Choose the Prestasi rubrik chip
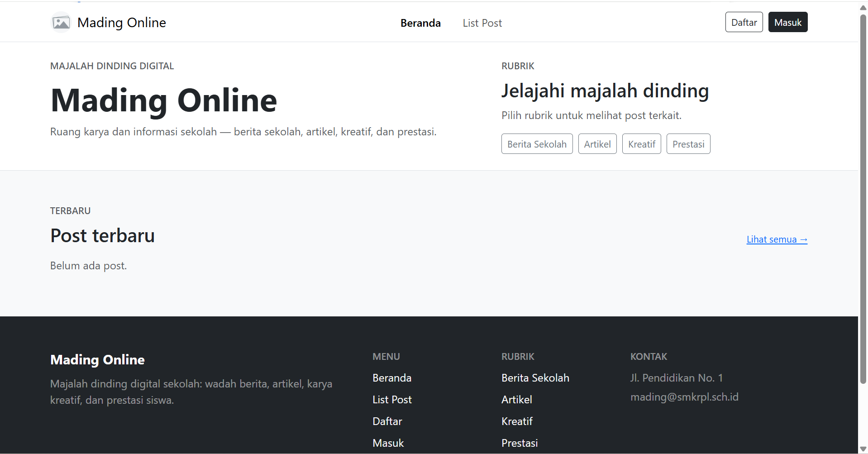The height and width of the screenshot is (454, 868). 688,144
